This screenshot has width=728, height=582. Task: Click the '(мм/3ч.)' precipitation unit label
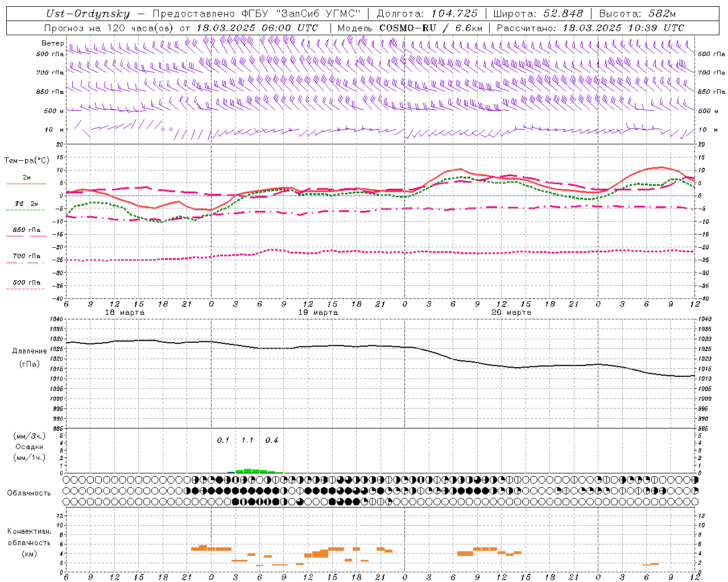(30, 436)
